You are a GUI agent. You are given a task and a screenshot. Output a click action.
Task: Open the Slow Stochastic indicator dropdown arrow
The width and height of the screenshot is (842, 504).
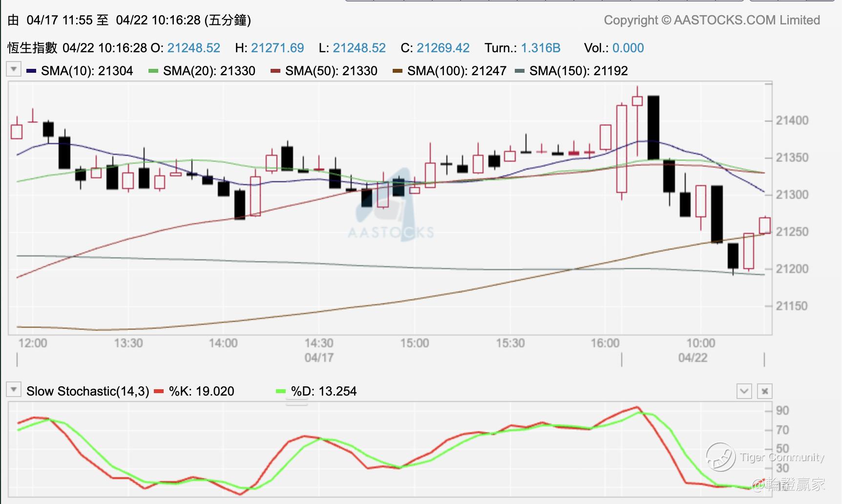tap(14, 390)
